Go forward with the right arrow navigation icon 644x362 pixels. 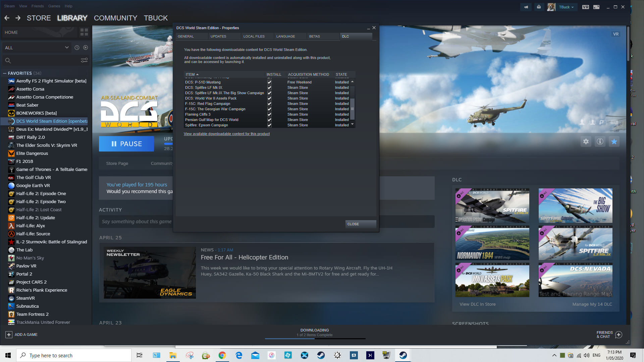tap(18, 18)
